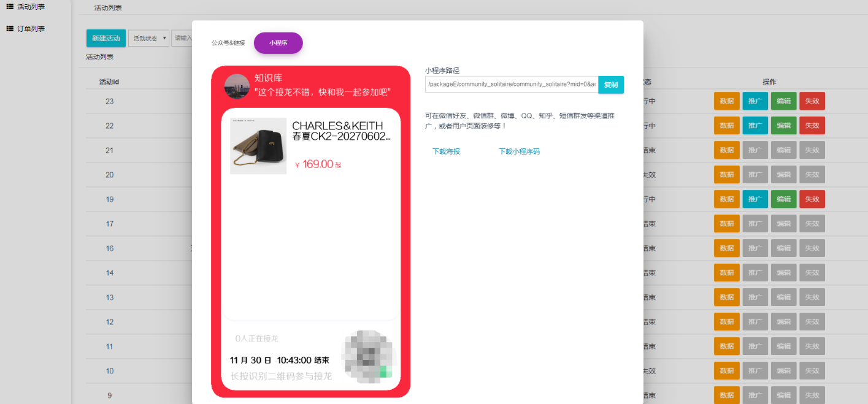Switch to the 公众号&链接 tab
The height and width of the screenshot is (404, 868).
coord(228,43)
